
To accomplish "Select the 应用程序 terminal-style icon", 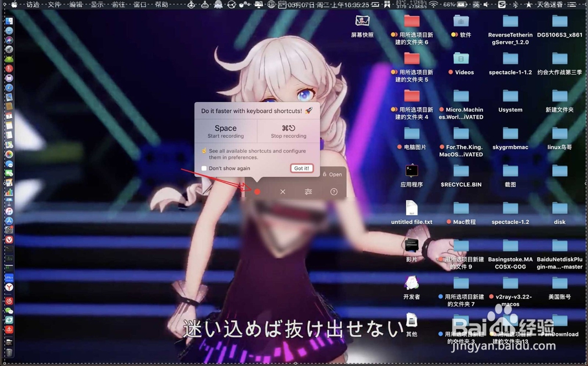I will [412, 171].
